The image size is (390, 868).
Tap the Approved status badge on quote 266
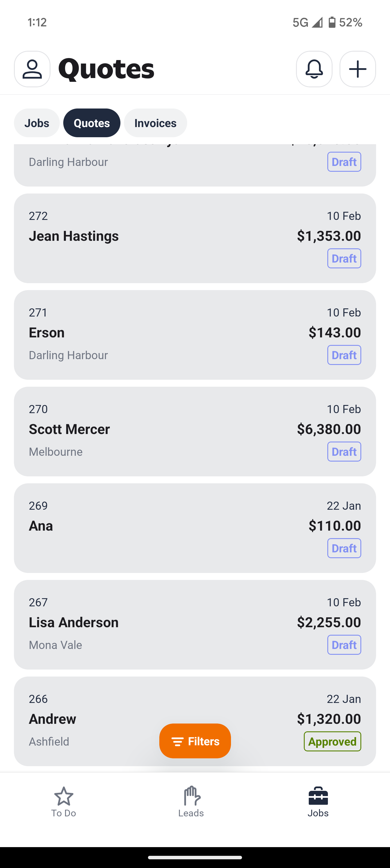332,741
